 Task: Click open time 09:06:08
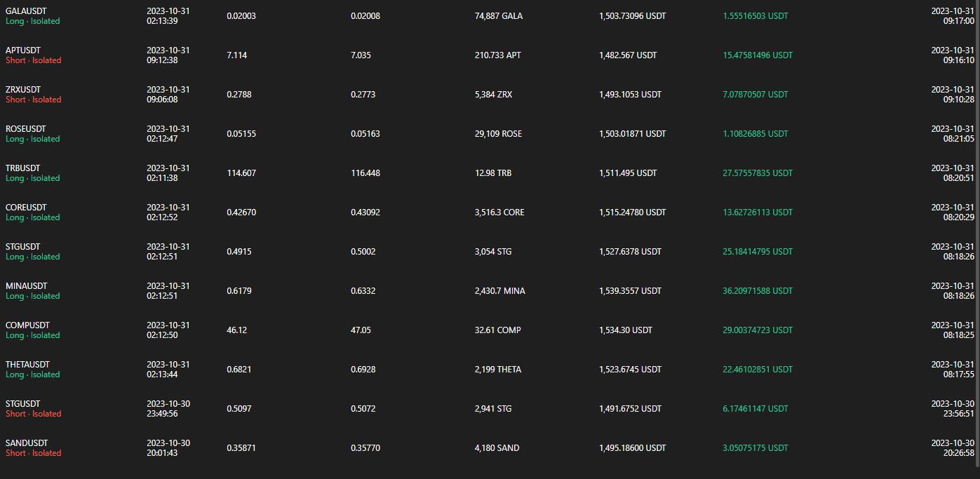coord(162,99)
